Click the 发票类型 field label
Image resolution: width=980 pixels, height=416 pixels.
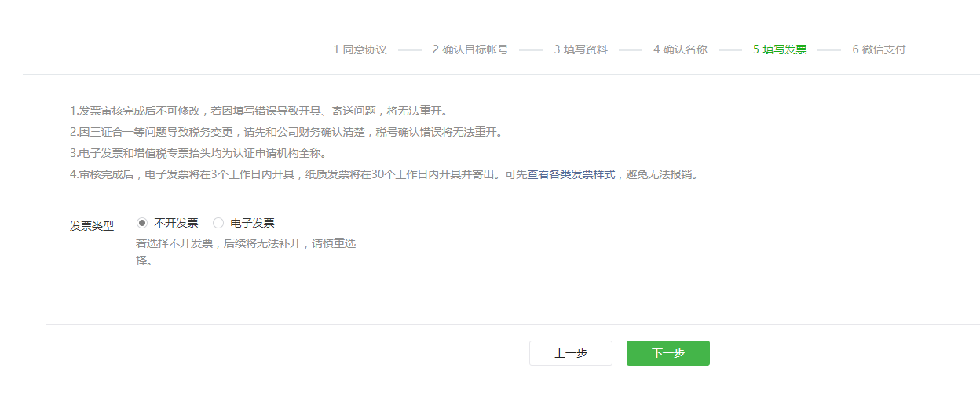click(92, 226)
